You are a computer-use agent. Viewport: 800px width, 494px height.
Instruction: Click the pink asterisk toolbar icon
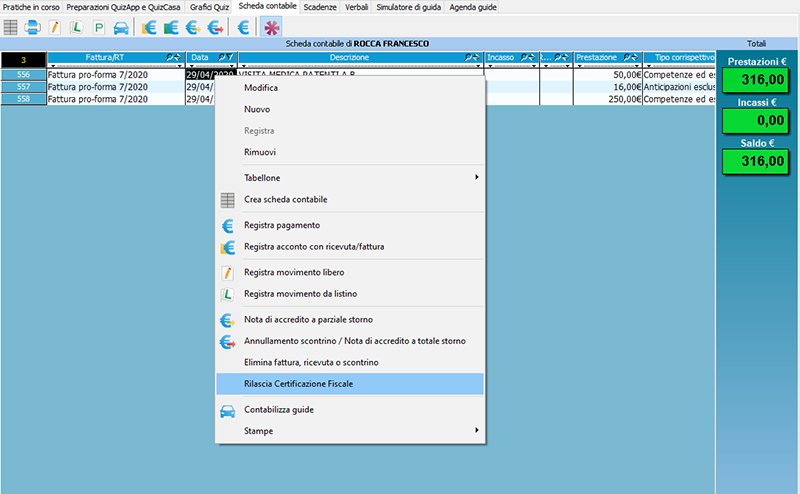point(271,27)
